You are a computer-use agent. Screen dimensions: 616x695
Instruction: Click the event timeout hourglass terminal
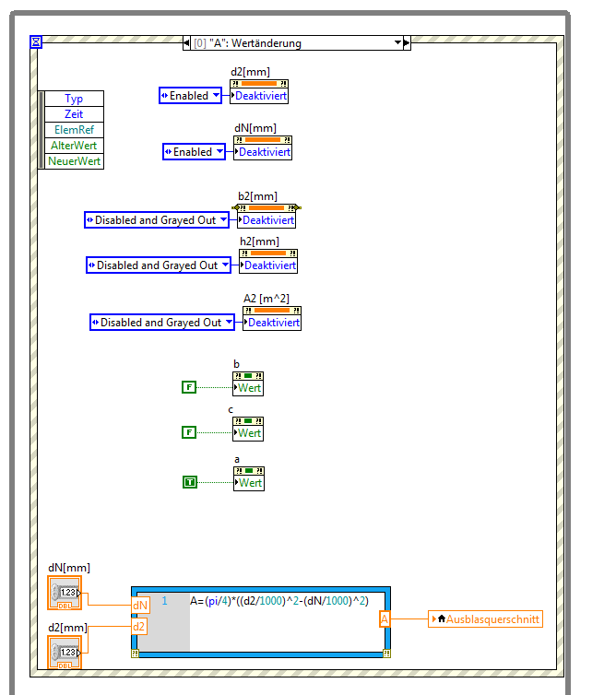pyautogui.click(x=36, y=42)
